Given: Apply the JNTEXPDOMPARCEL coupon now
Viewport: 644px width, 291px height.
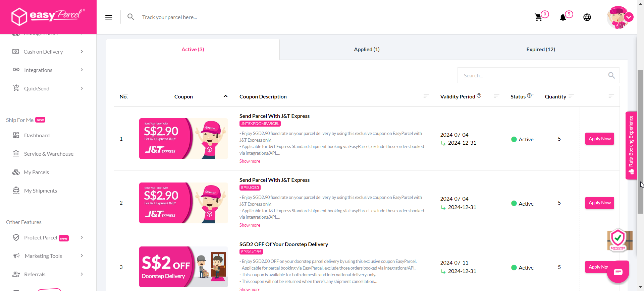Looking at the screenshot, I should point(599,139).
